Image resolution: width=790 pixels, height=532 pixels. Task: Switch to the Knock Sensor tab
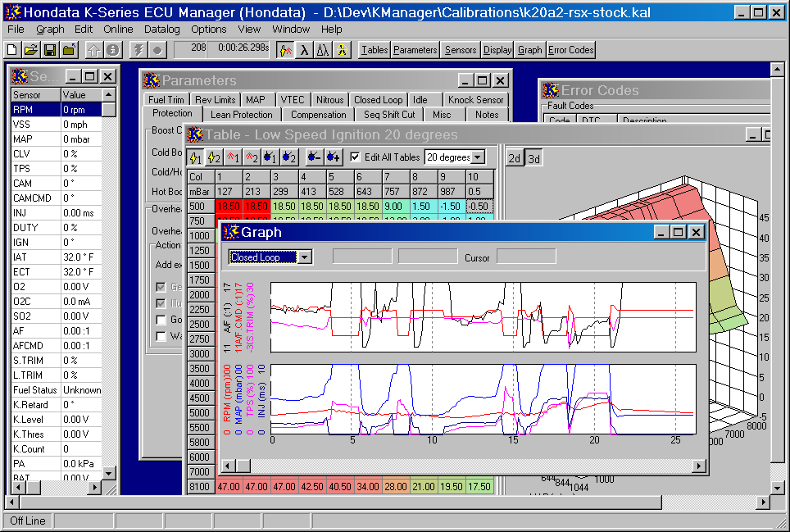pyautogui.click(x=475, y=99)
